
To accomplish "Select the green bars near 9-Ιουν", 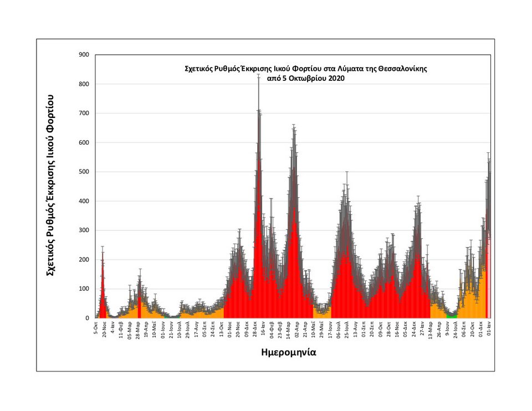I will (452, 316).
